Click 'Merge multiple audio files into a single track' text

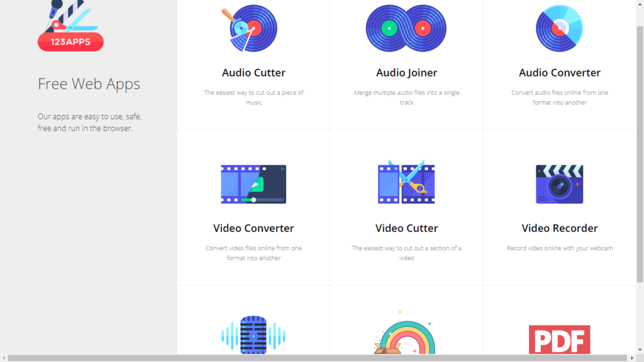coord(407,97)
